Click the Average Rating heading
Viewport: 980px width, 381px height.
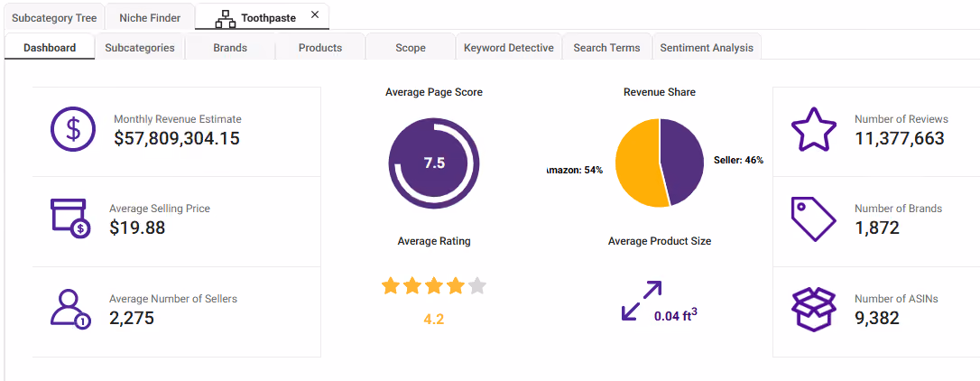pyautogui.click(x=434, y=241)
